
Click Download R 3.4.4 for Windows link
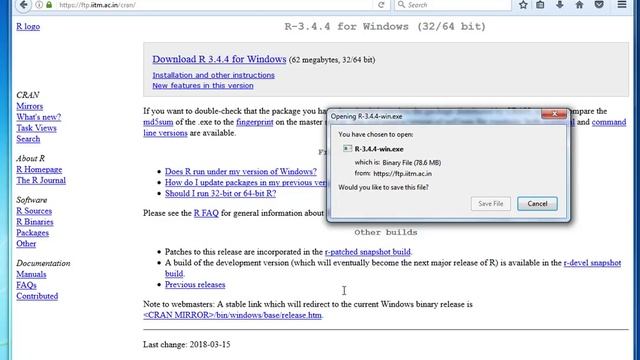[219, 59]
